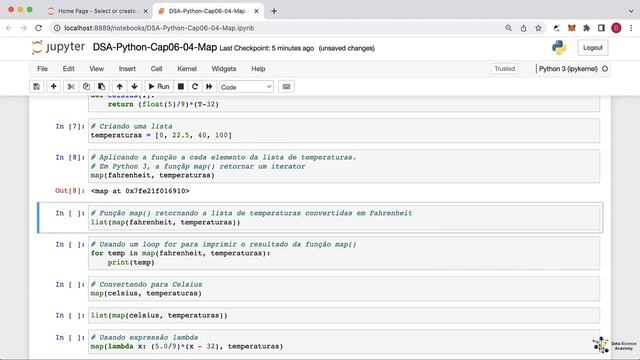Click the Last Checkpoint: 5 minutes ago text

pos(267,48)
